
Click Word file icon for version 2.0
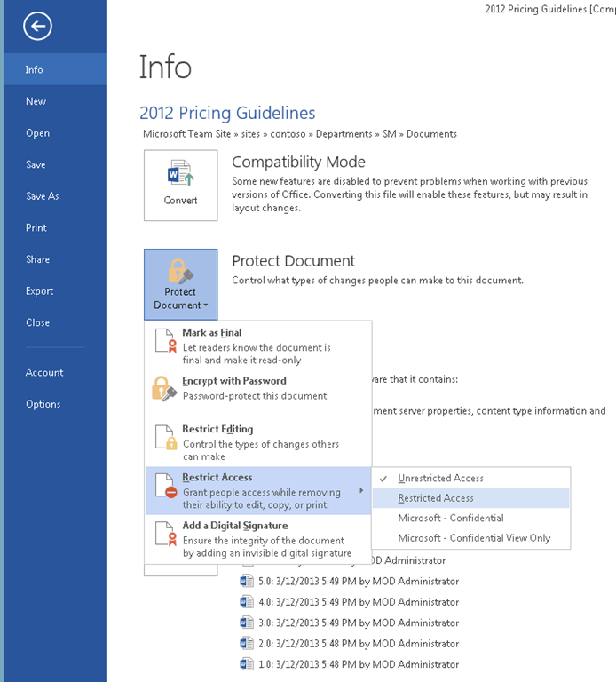pyautogui.click(x=247, y=643)
